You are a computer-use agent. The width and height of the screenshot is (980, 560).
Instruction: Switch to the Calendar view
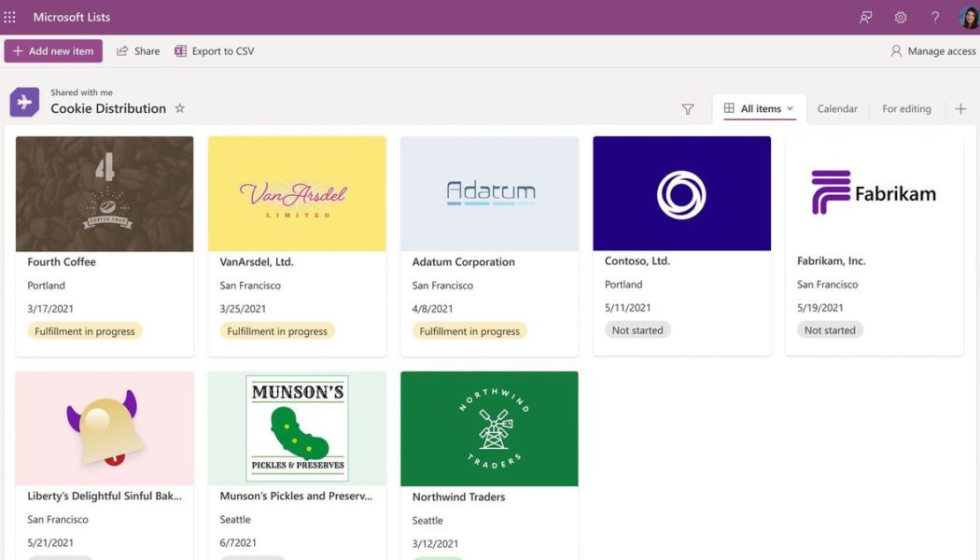tap(836, 109)
